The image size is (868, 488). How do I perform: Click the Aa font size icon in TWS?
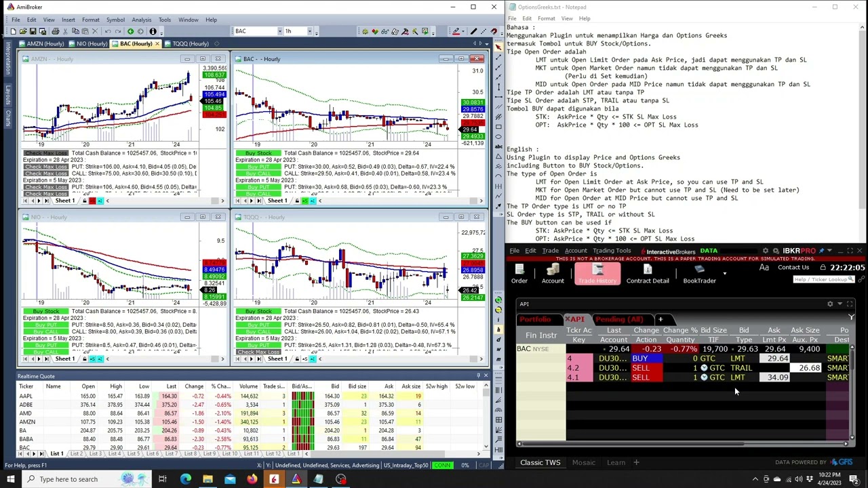coord(764,268)
